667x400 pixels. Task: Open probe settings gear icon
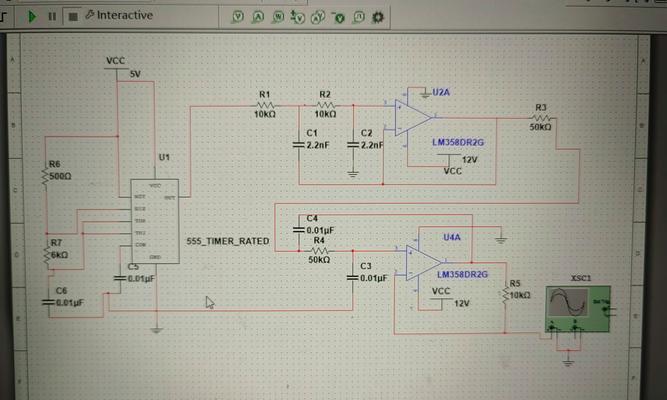click(x=378, y=17)
